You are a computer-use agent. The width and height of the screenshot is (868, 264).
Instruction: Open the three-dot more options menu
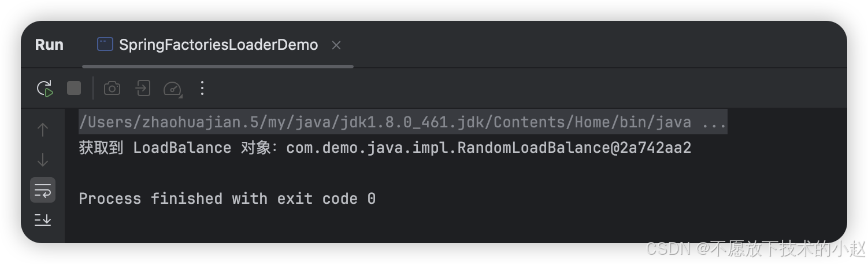tap(202, 88)
